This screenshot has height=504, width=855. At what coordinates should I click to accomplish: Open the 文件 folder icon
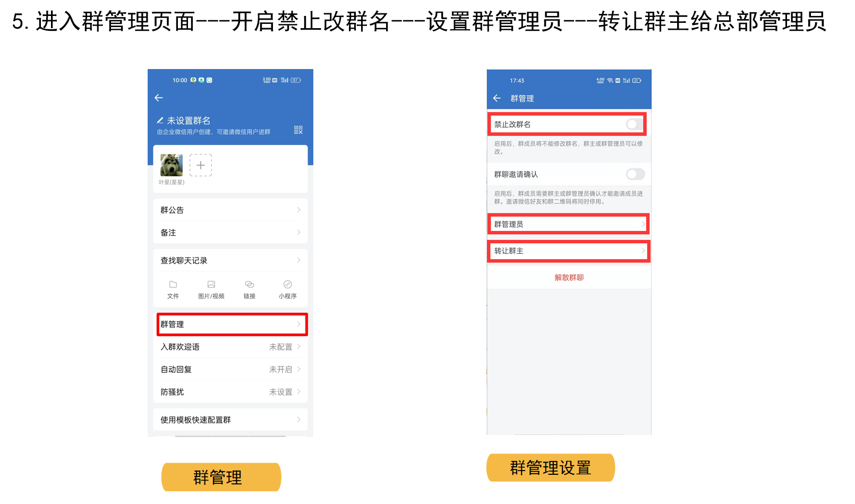click(173, 285)
